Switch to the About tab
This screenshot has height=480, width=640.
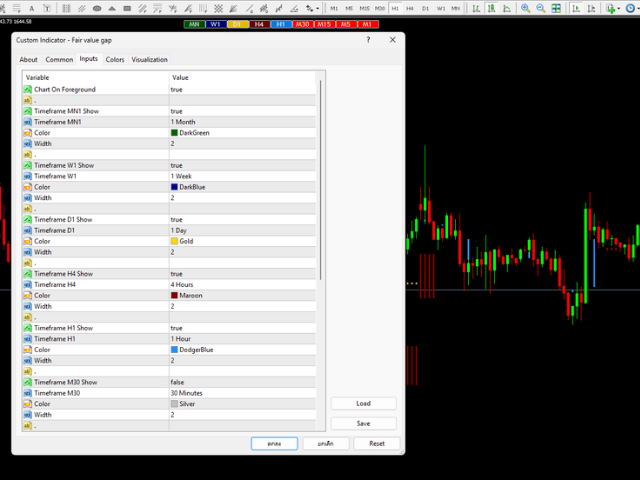29,60
